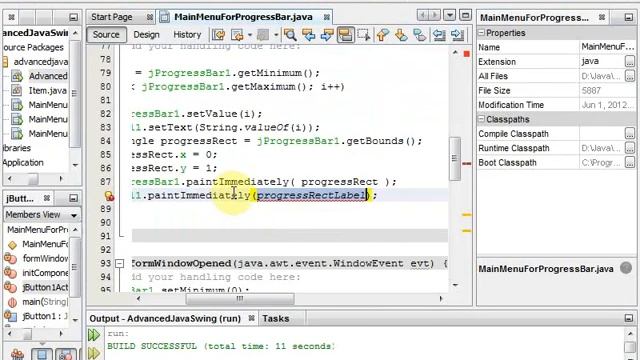
Task: Select main(String[] method in Navigator
Action: click(x=45, y=302)
